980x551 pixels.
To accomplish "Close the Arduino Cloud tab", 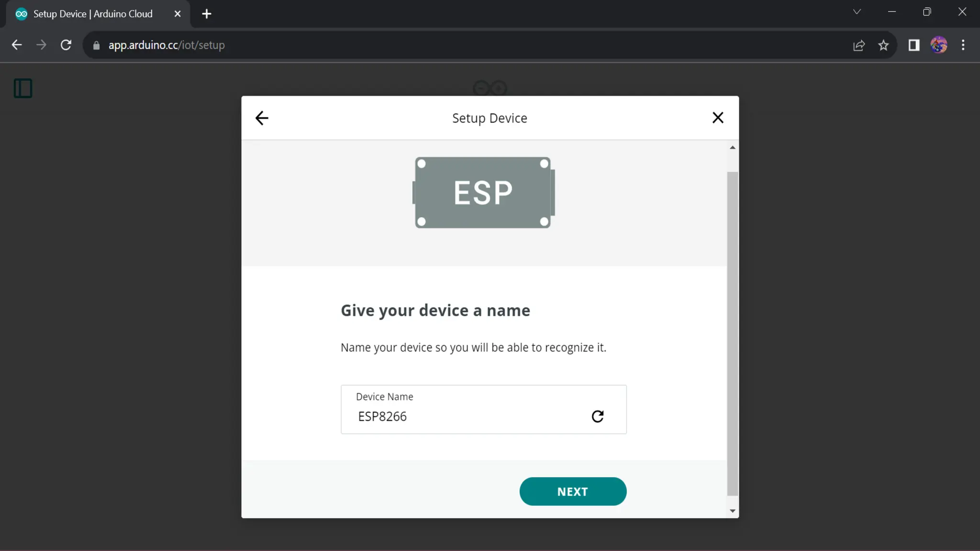I will pyautogui.click(x=178, y=14).
